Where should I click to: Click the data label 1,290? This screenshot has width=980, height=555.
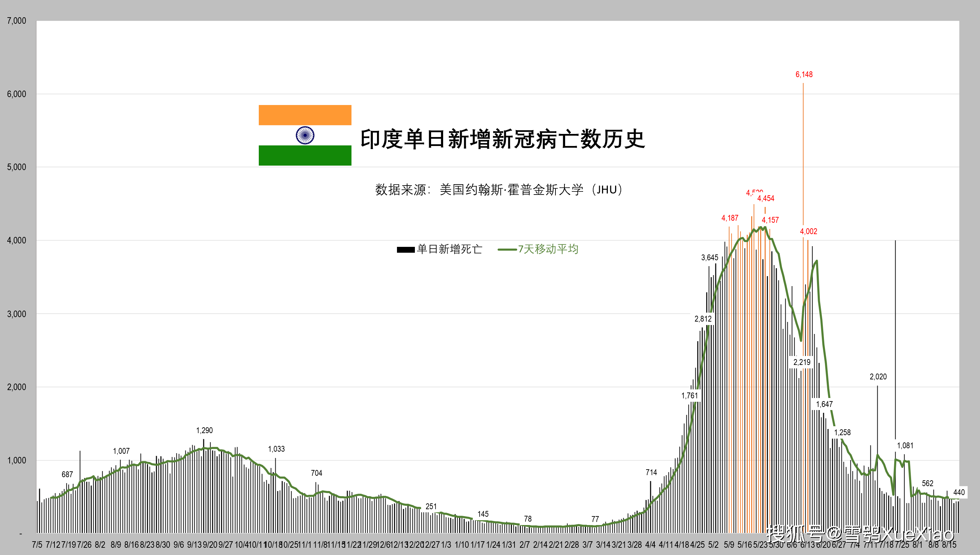coord(204,431)
